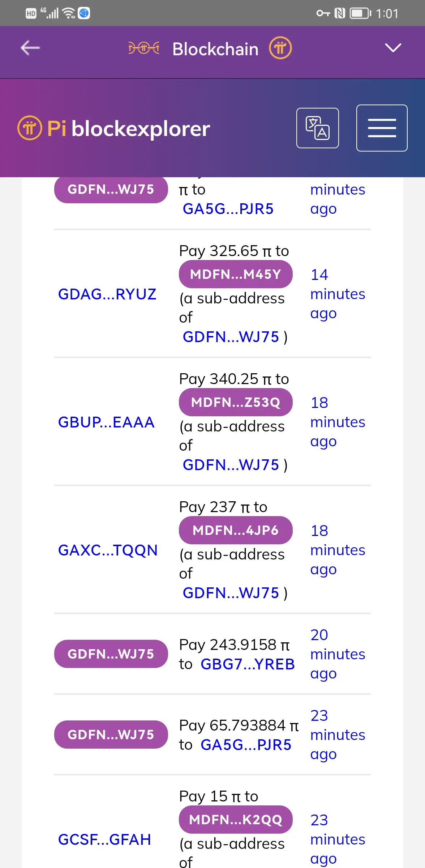
Task: Open the language translate icon button
Action: [x=317, y=128]
